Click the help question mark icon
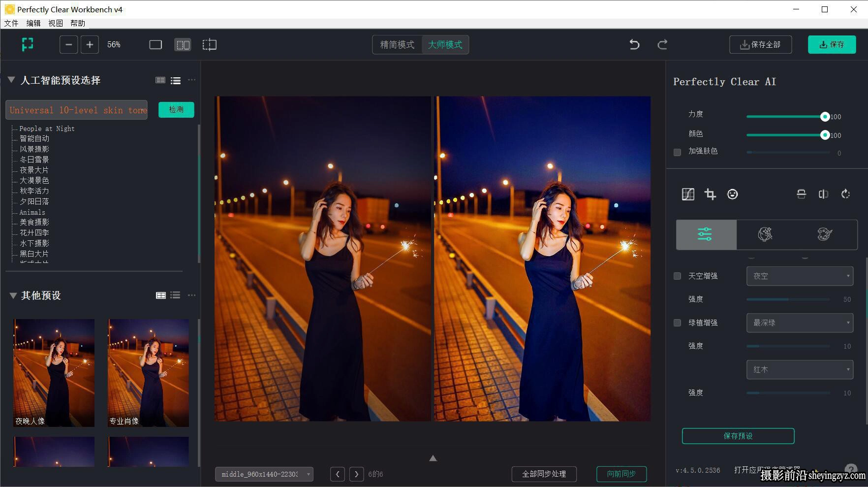The width and height of the screenshot is (868, 487). (851, 469)
